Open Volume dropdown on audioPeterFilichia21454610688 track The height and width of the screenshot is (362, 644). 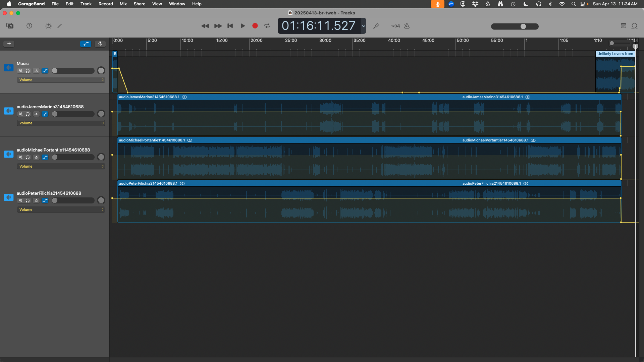tap(61, 209)
